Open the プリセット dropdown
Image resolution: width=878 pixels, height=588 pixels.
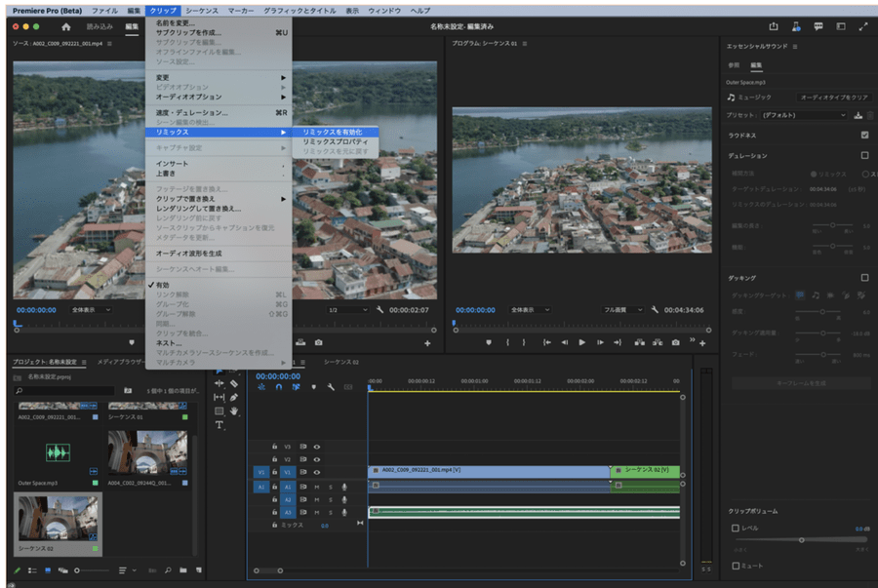[805, 115]
